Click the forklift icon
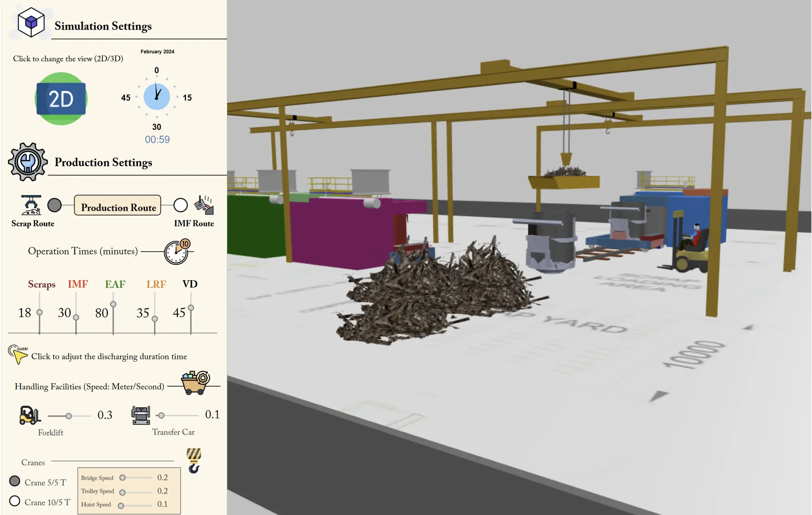 coord(30,415)
